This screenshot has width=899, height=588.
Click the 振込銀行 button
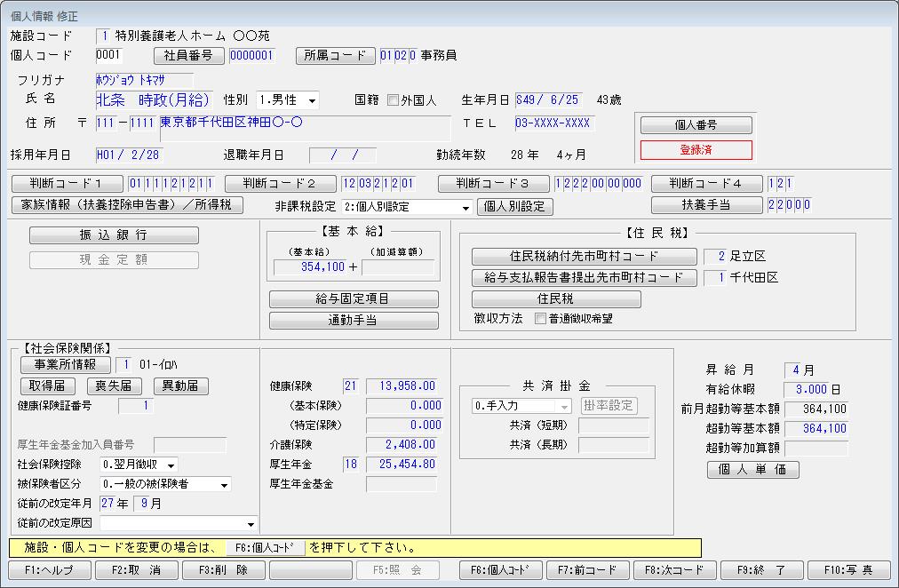114,235
